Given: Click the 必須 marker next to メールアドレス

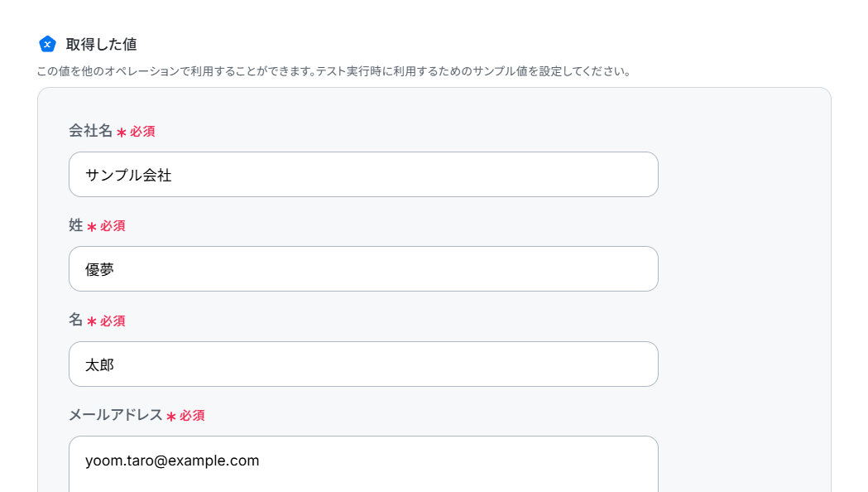Looking at the screenshot, I should coord(192,416).
